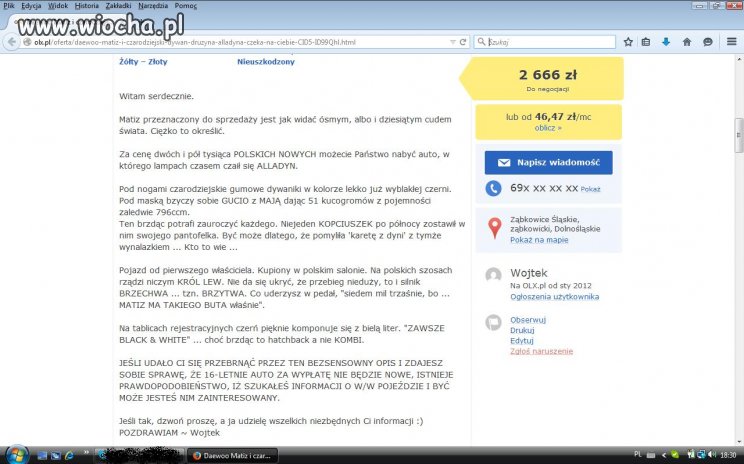This screenshot has width=744, height=464.
Task: Click the volume icon in system tray
Action: pos(711,455)
